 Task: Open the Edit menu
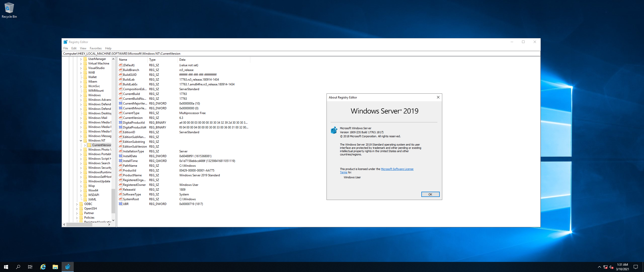74,48
